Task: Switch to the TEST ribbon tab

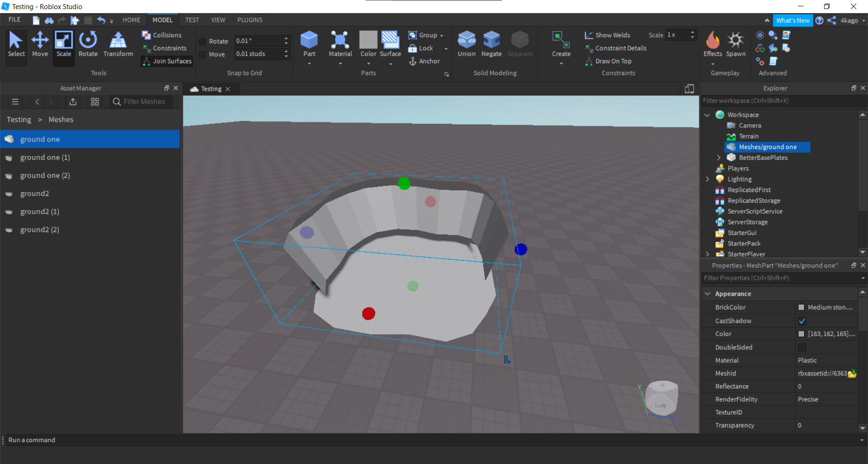Action: point(192,20)
